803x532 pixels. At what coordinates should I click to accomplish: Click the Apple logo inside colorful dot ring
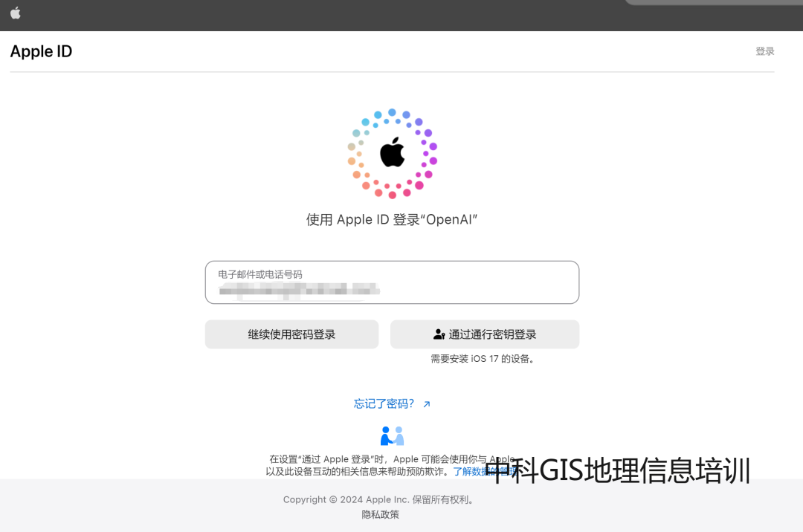pyautogui.click(x=393, y=152)
